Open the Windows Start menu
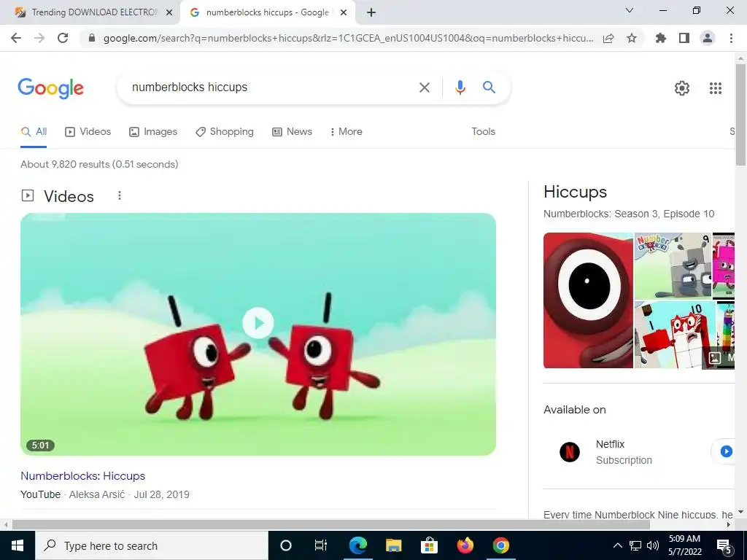Screen dimensions: 747x560 click(18, 545)
